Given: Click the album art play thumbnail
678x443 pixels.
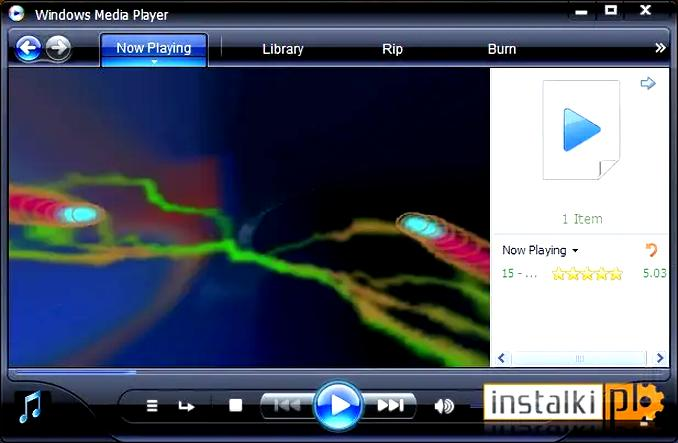Looking at the screenshot, I should [x=581, y=130].
